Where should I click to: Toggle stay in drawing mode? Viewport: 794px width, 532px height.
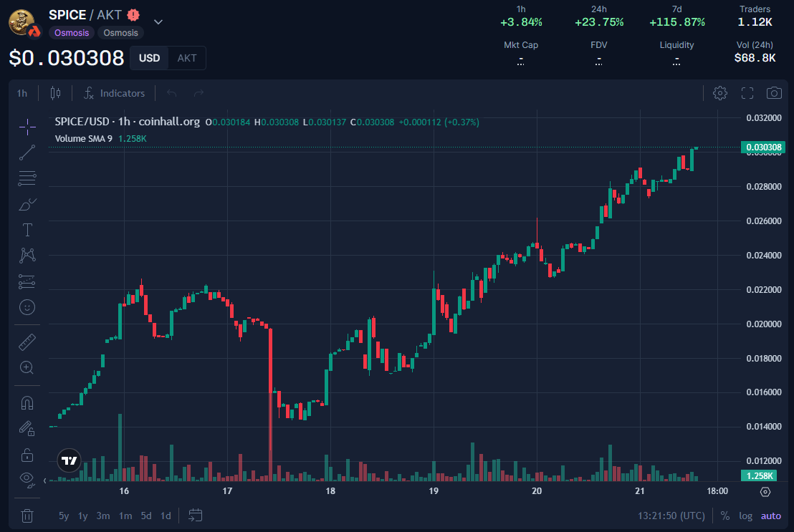coord(27,429)
